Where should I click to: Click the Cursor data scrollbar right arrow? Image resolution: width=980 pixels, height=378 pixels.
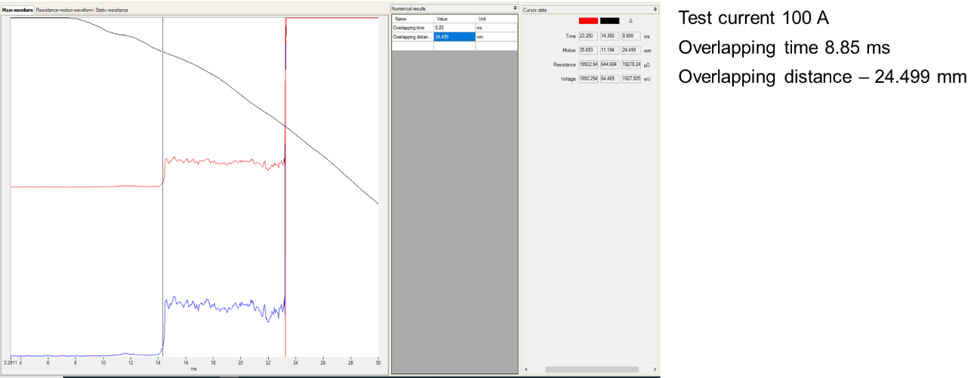[654, 369]
